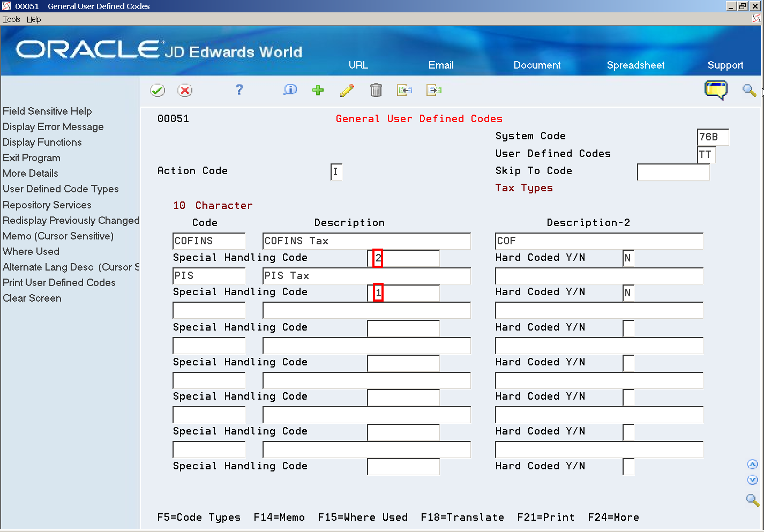Click the System Code field

713,137
